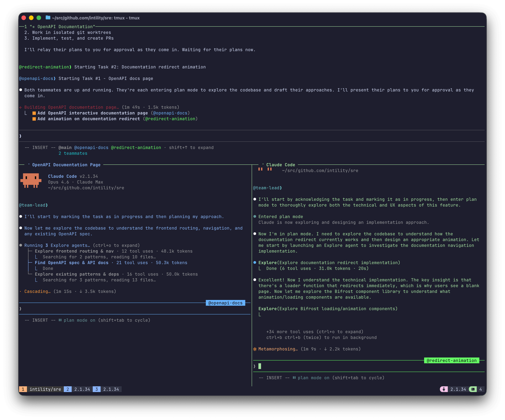This screenshot has width=505, height=420.
Task: Click the @openapi-docs pane label
Action: [x=225, y=303]
